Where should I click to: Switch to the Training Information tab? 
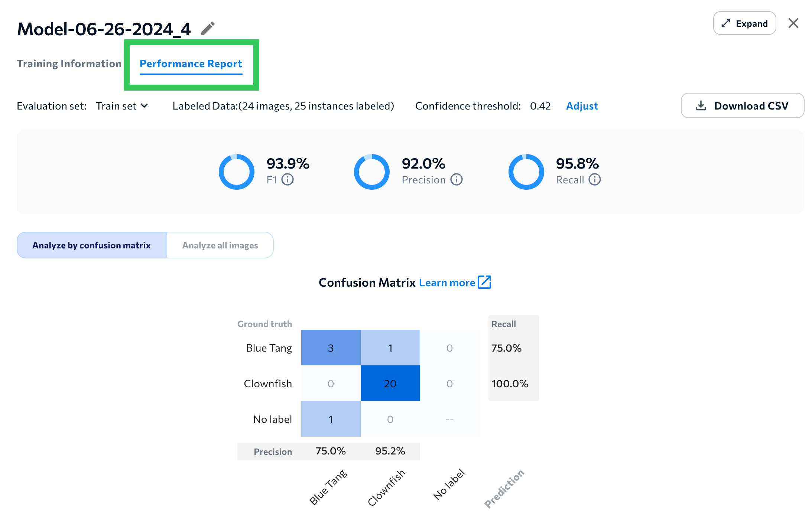69,63
